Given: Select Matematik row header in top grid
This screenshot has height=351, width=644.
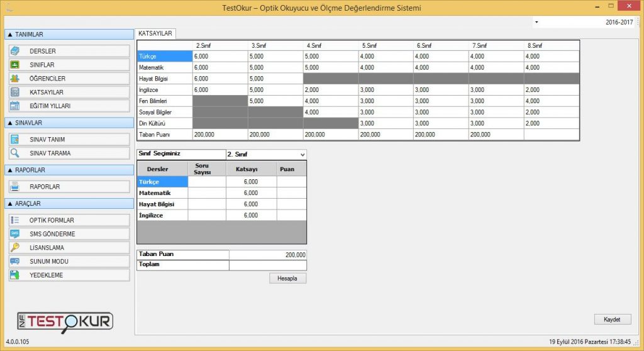Looking at the screenshot, I should [x=165, y=67].
